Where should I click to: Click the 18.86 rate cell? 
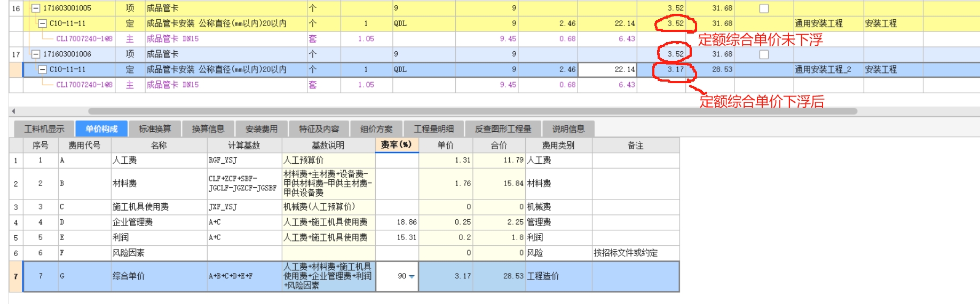coord(397,222)
